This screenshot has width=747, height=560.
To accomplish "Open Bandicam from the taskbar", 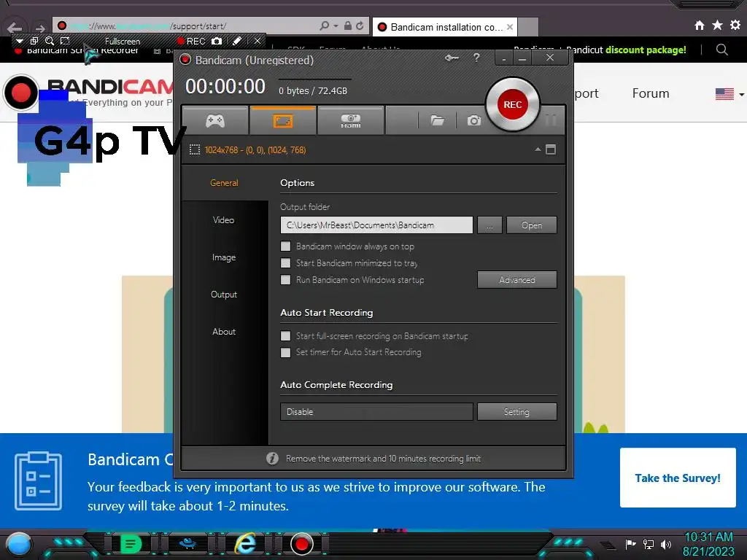I will coord(302,544).
